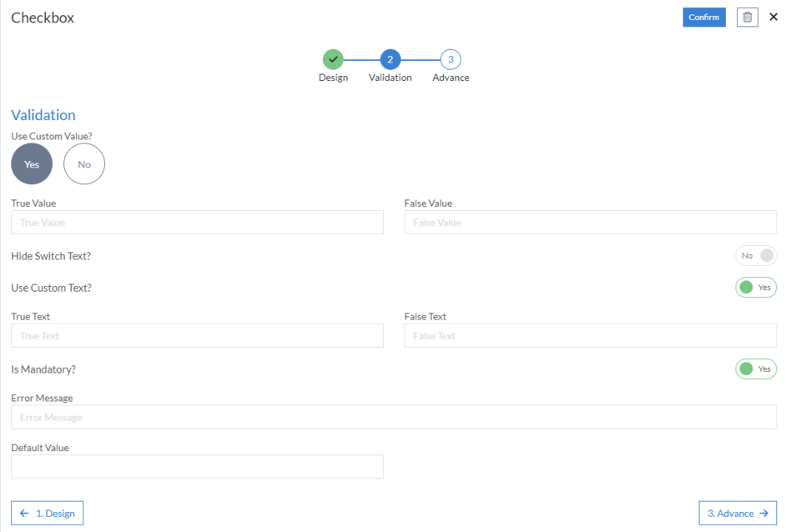Disable the Use Custom Text toggle
This screenshot has width=786, height=532.
(x=755, y=287)
